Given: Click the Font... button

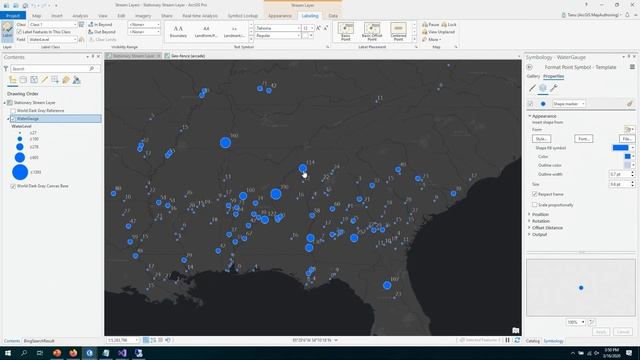Looking at the screenshot, I should [x=583, y=139].
